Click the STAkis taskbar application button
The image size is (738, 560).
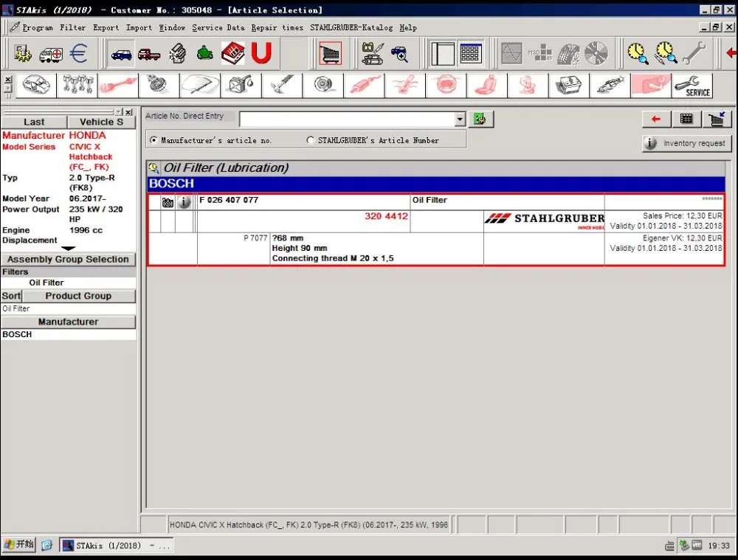coord(115,545)
